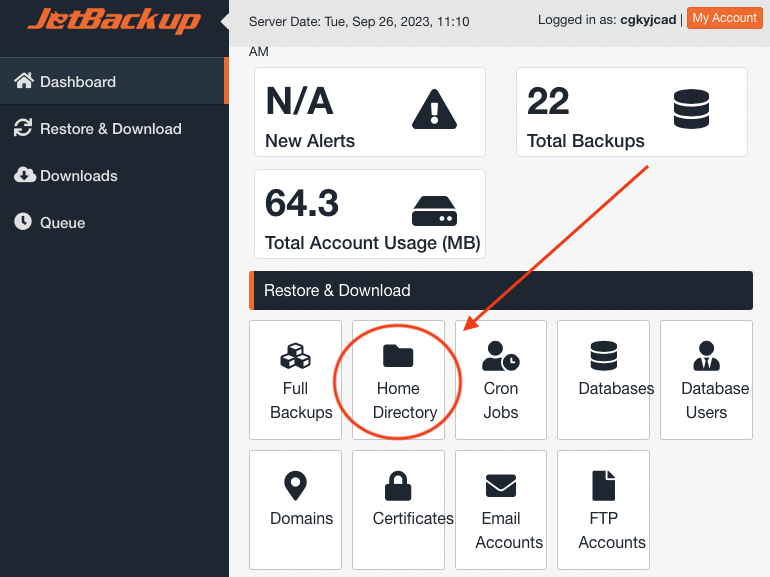Open the Home Directory label
Screen dimensions: 770x577
405,400
